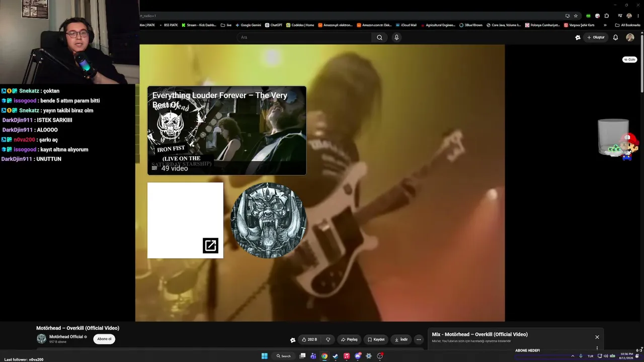Open the Chrome three-dot menu
Screen dimensions: 644x362
click(x=638, y=16)
